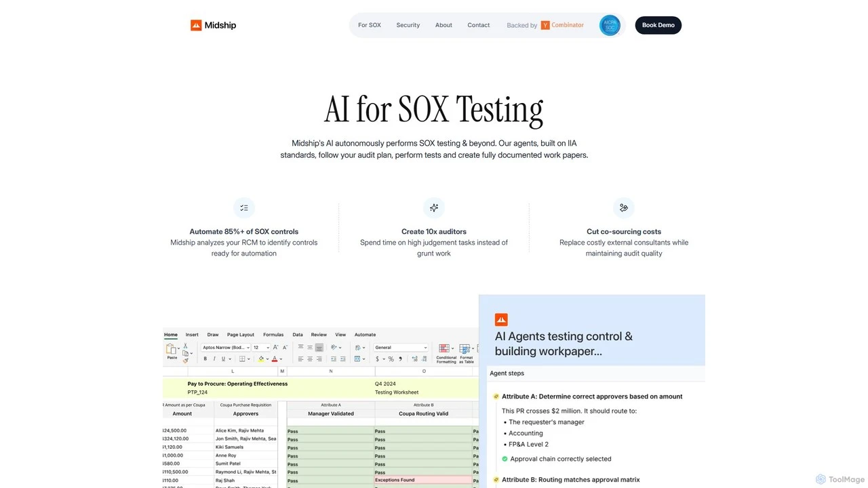Image resolution: width=868 pixels, height=488 pixels.
Task: Click the Decrease Indent icon
Action: [x=334, y=359]
